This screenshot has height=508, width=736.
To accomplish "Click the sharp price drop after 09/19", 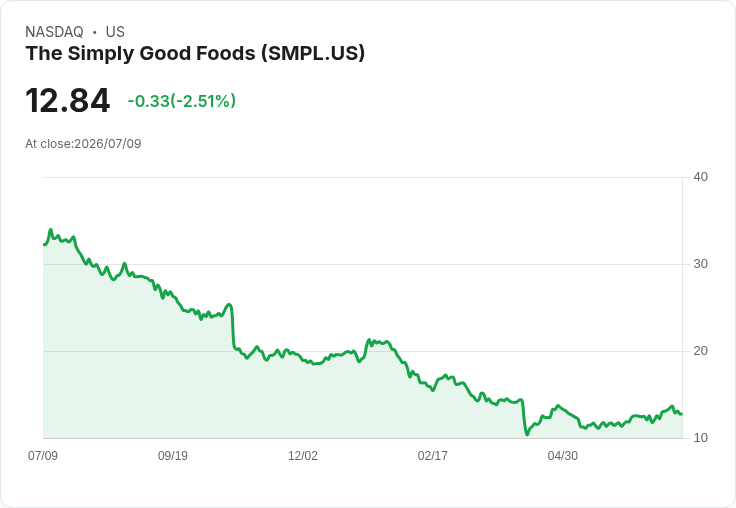I will click(x=233, y=327).
